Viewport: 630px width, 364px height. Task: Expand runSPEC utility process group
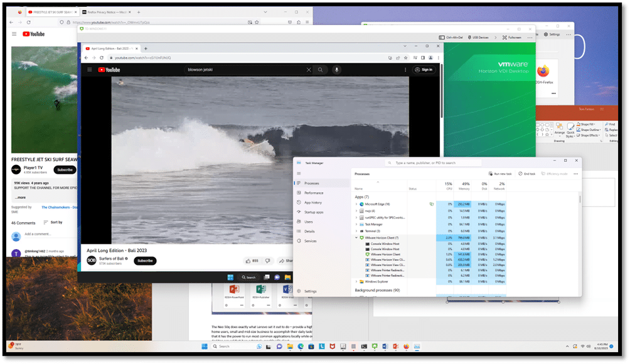[x=356, y=218]
